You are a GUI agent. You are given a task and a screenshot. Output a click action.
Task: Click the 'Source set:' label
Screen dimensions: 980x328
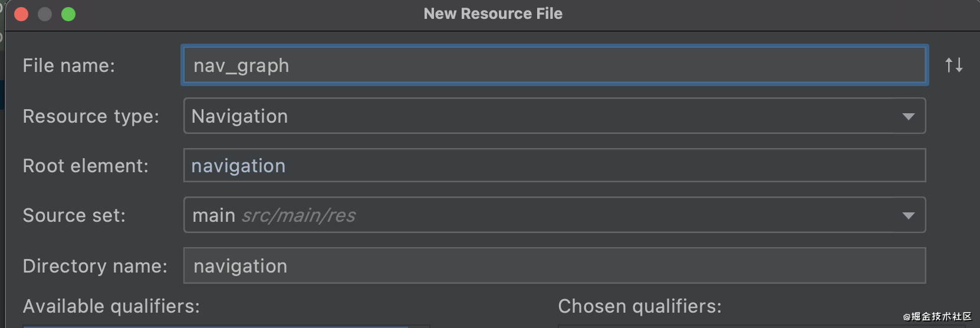point(74,215)
